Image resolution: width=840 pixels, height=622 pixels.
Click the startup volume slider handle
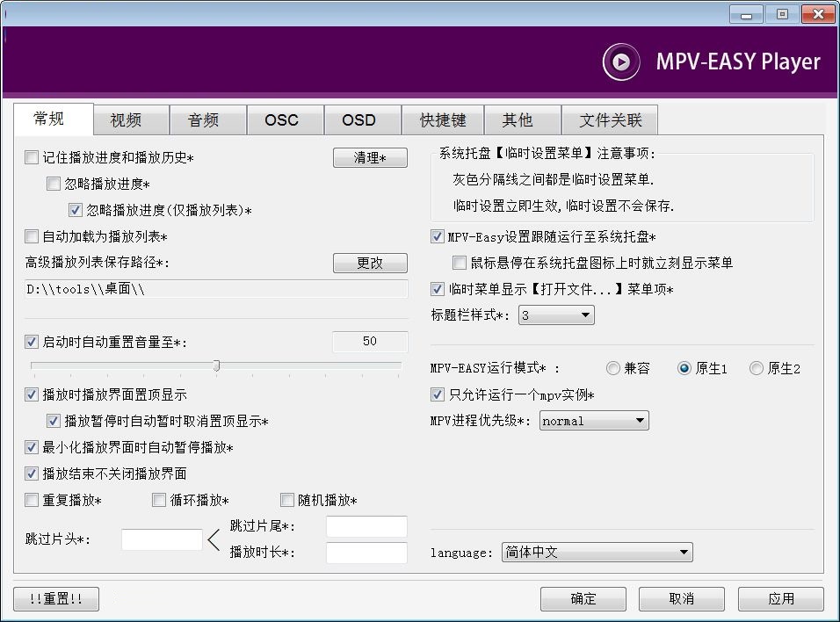coord(216,365)
